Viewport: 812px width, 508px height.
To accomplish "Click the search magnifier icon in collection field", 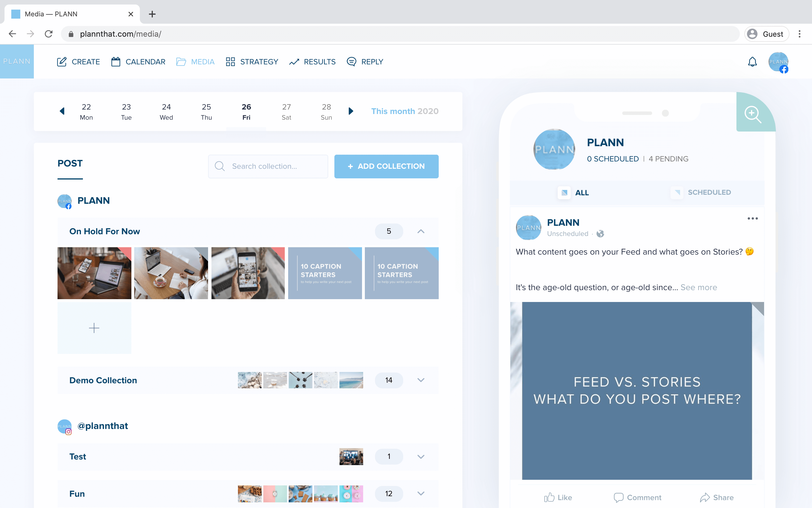I will (x=220, y=166).
